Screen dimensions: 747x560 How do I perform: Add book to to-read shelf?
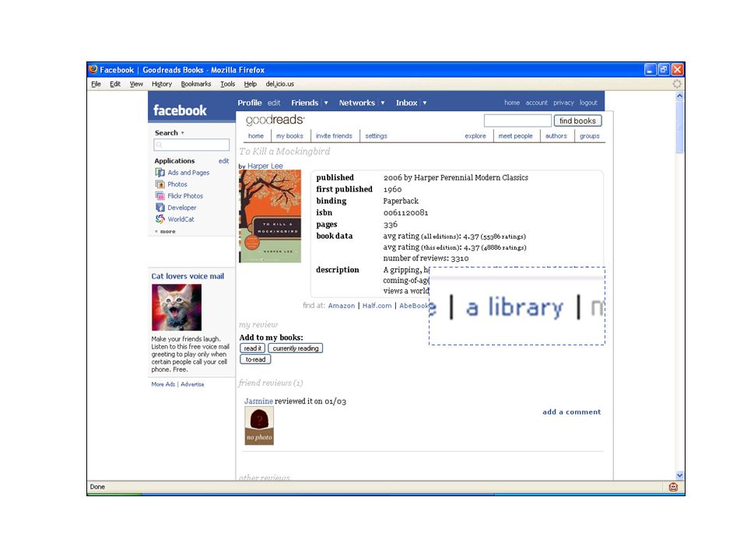[x=255, y=359]
